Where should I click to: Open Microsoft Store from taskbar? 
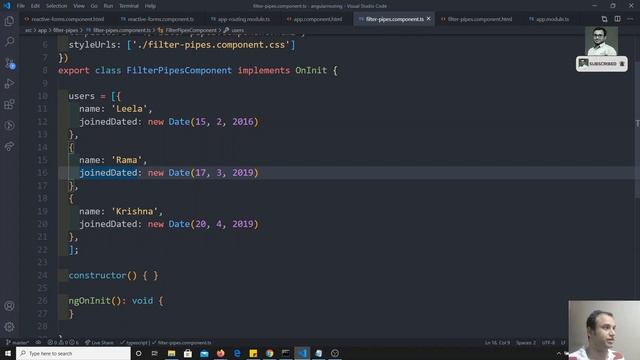click(x=188, y=353)
